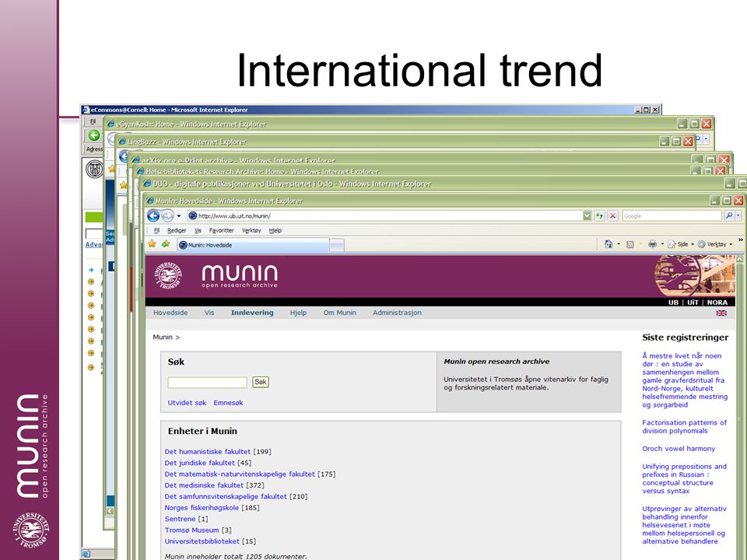This screenshot has width=747, height=560.
Task: Open the Vis menu in menu bar
Action: [x=198, y=230]
